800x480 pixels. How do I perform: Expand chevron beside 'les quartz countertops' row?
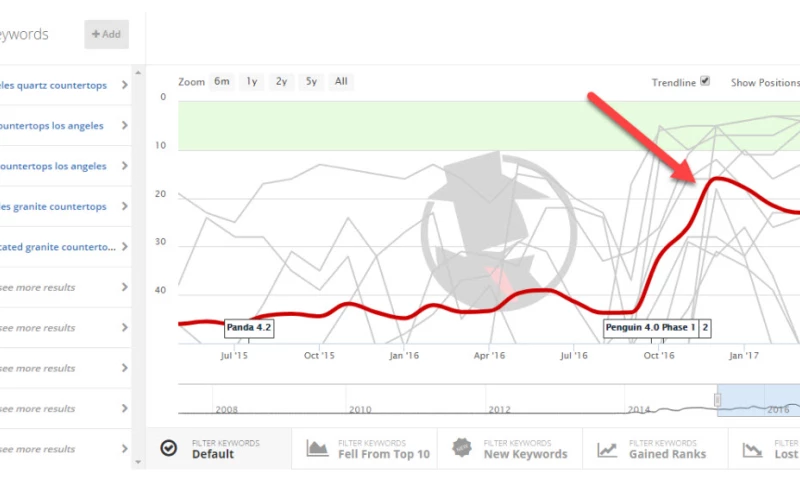point(124,85)
